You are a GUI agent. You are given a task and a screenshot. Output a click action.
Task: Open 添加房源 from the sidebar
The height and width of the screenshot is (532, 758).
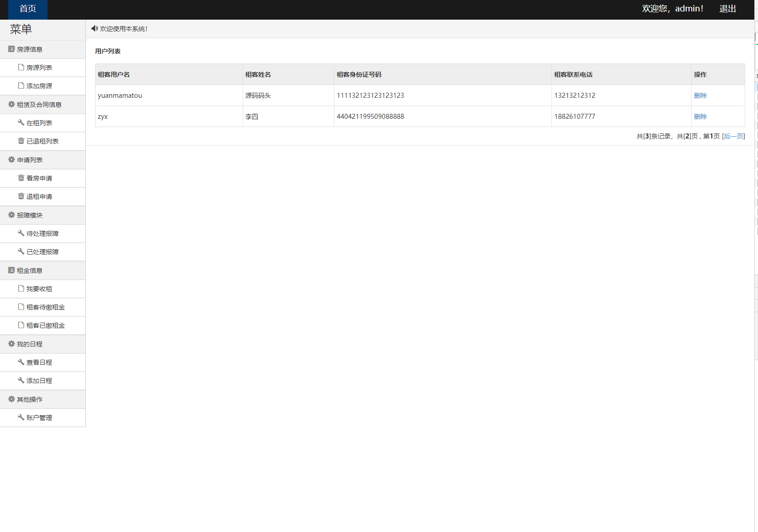(x=42, y=86)
